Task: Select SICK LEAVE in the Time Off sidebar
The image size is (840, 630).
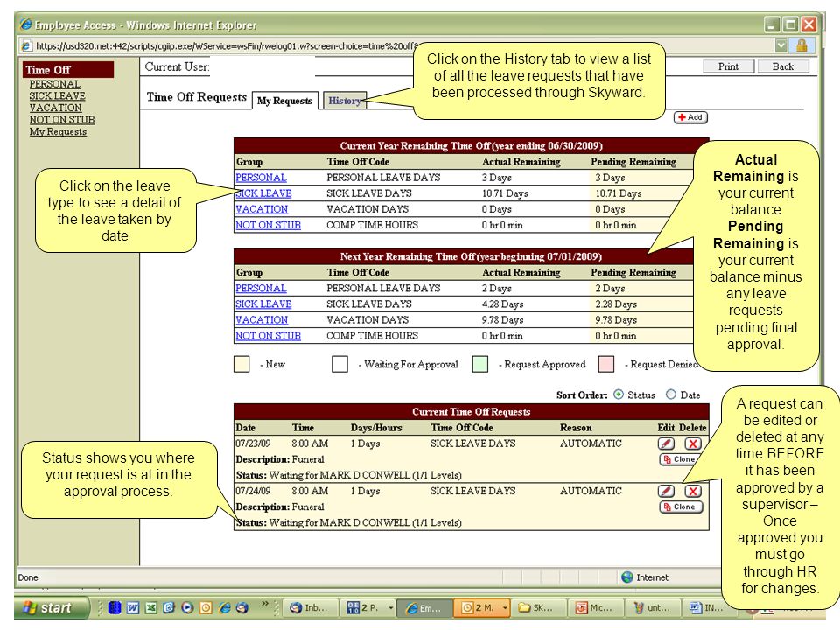Action: click(58, 96)
